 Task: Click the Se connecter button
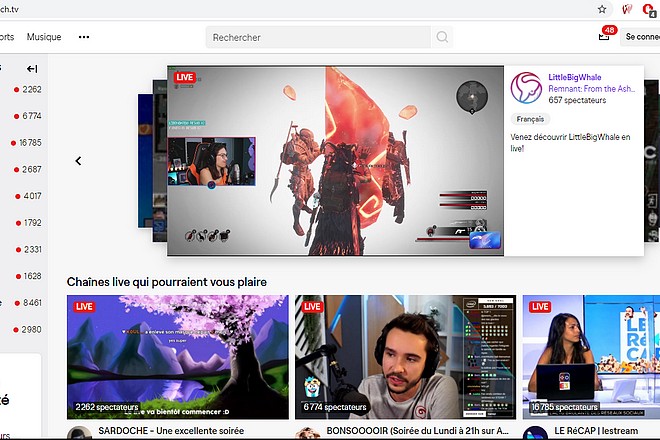[x=641, y=37]
